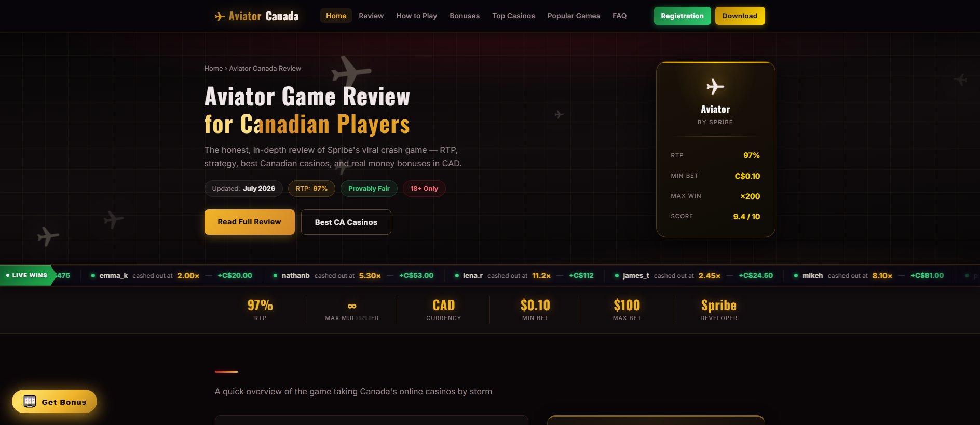
Task: Click the Updated: July 2026 badge
Action: coord(243,189)
